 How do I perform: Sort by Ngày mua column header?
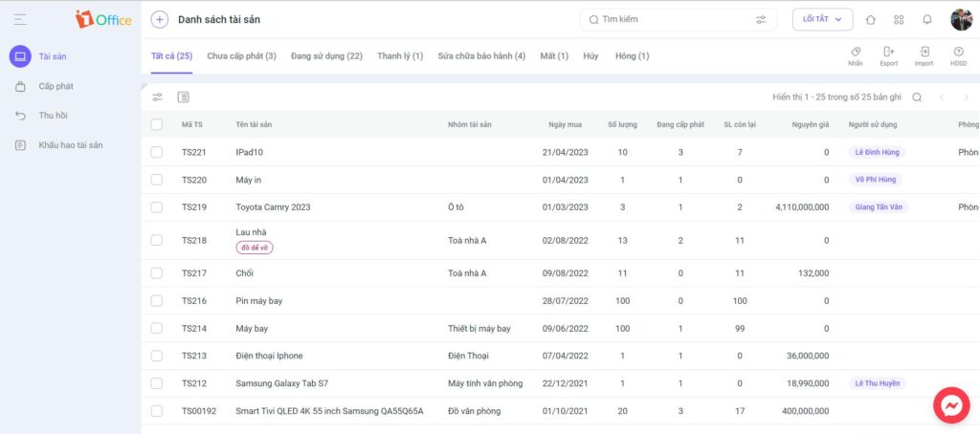tap(565, 124)
